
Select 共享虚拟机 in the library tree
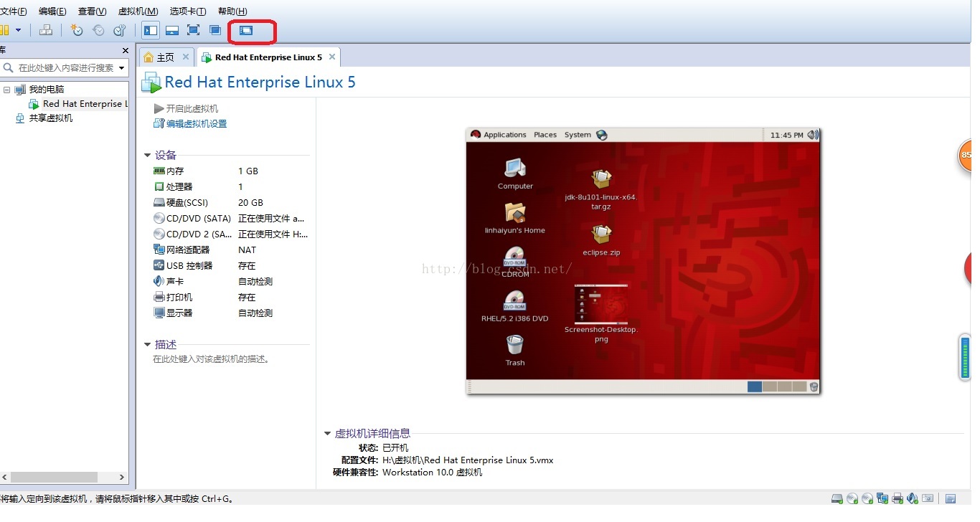50,118
